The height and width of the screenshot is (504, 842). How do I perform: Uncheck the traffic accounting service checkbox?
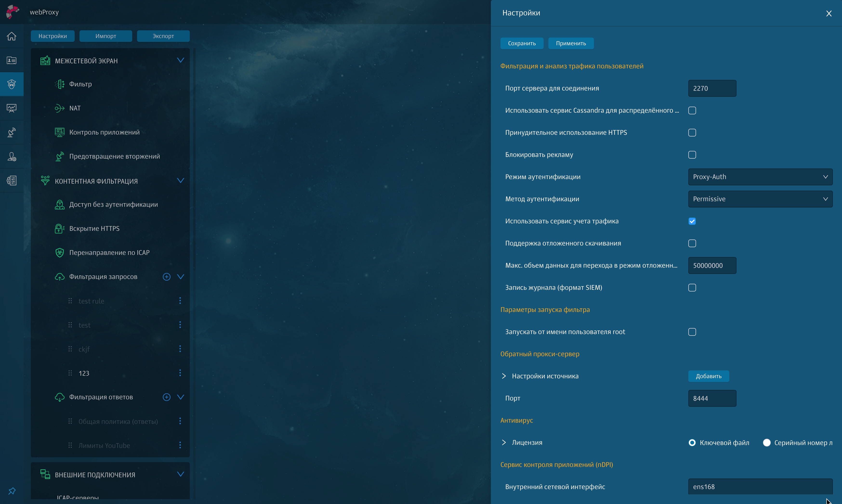tap(692, 221)
